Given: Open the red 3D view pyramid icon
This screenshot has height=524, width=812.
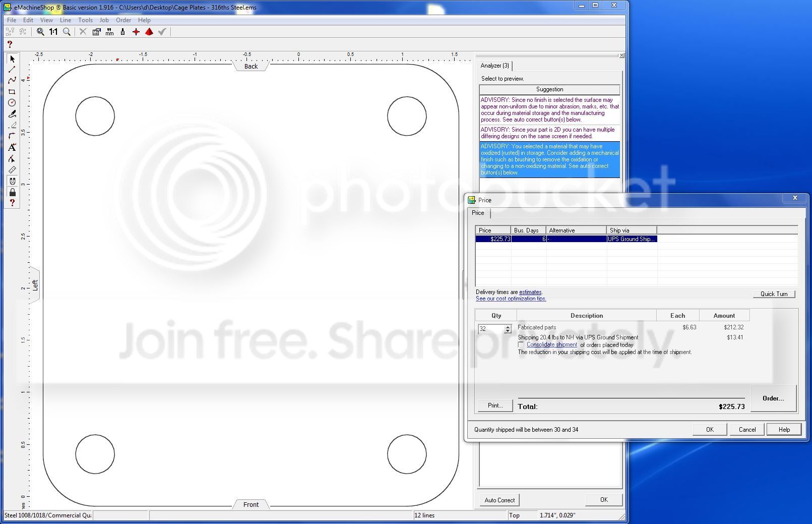Looking at the screenshot, I should coord(149,32).
